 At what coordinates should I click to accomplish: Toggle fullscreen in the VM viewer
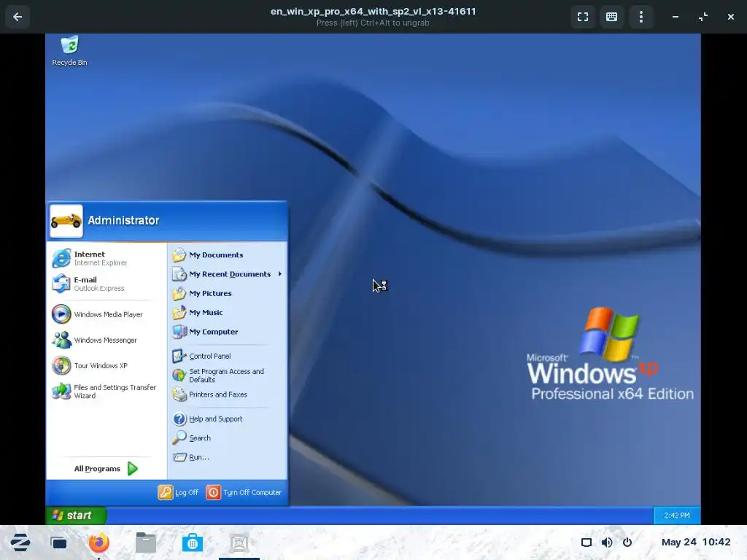583,17
